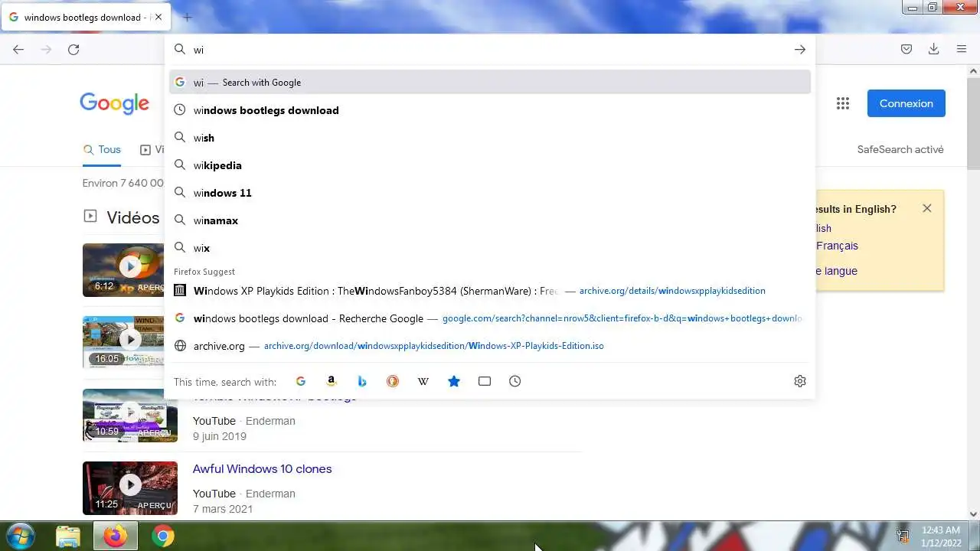Image resolution: width=980 pixels, height=551 pixels.
Task: Choose 'windows bootlegs download' history suggestion
Action: [490, 110]
